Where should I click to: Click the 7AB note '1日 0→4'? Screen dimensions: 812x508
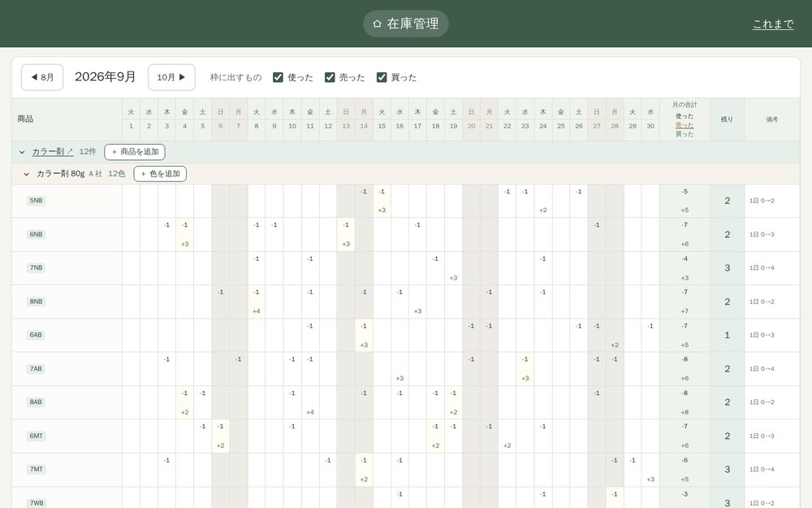[762, 368]
